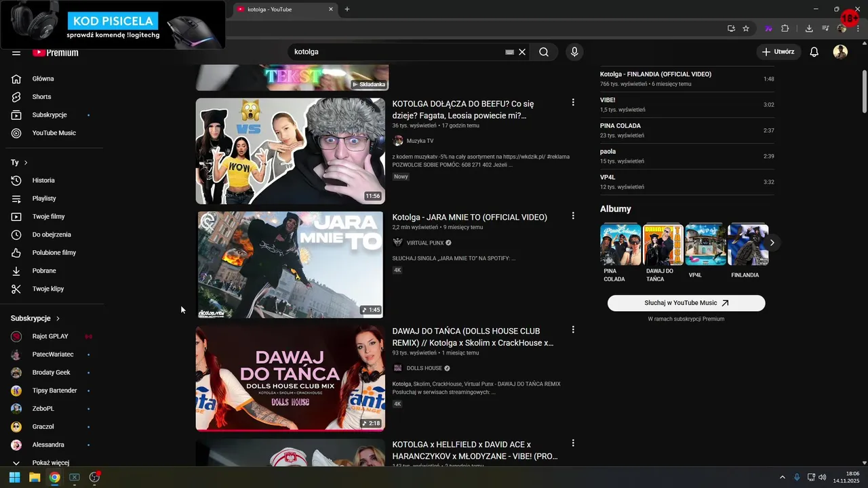The image size is (868, 488).
Task: Open options for KOTOLGA DOŁĄCZA DO BEEFU video
Action: click(573, 102)
